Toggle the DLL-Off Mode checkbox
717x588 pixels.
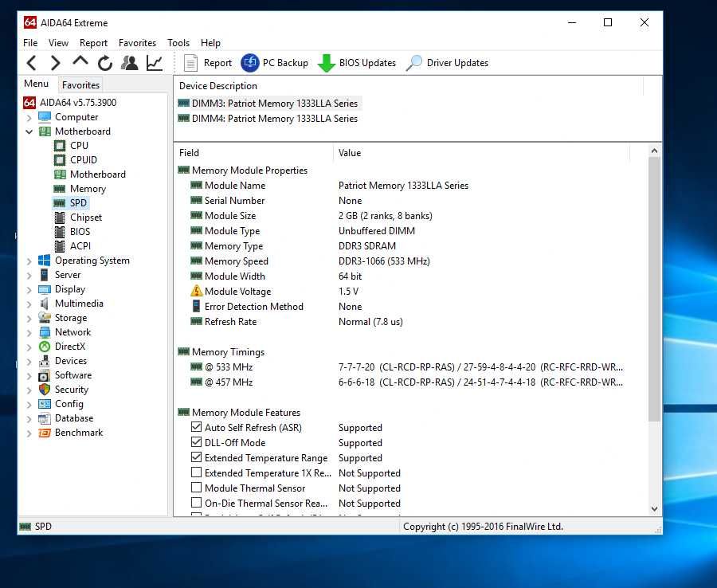pos(196,442)
